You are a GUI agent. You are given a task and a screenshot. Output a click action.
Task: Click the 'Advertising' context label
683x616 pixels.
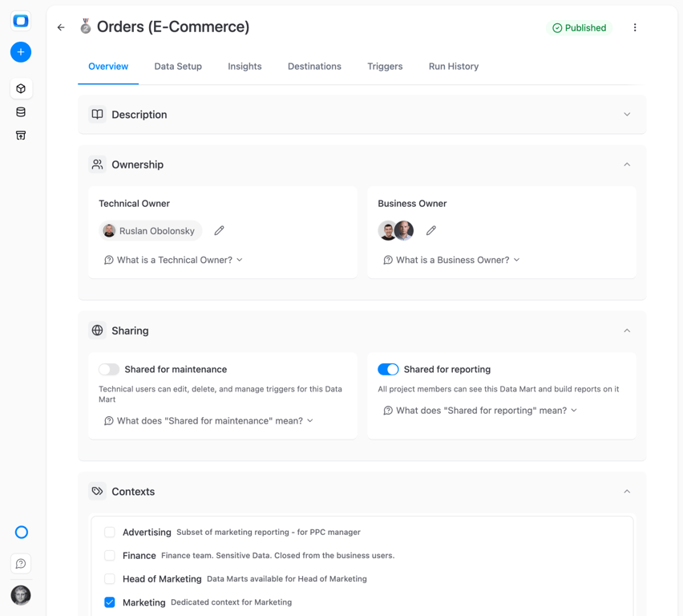(147, 533)
